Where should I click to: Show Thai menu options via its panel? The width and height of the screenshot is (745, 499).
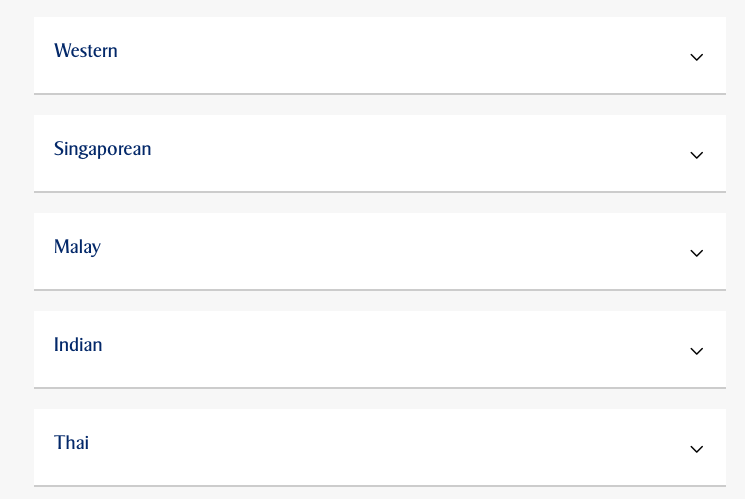click(380, 447)
